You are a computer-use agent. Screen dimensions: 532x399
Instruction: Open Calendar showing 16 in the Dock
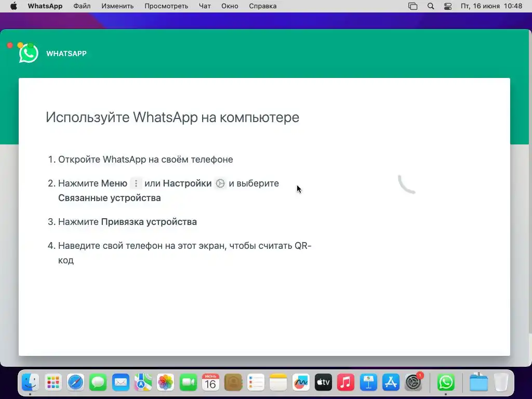pos(210,383)
